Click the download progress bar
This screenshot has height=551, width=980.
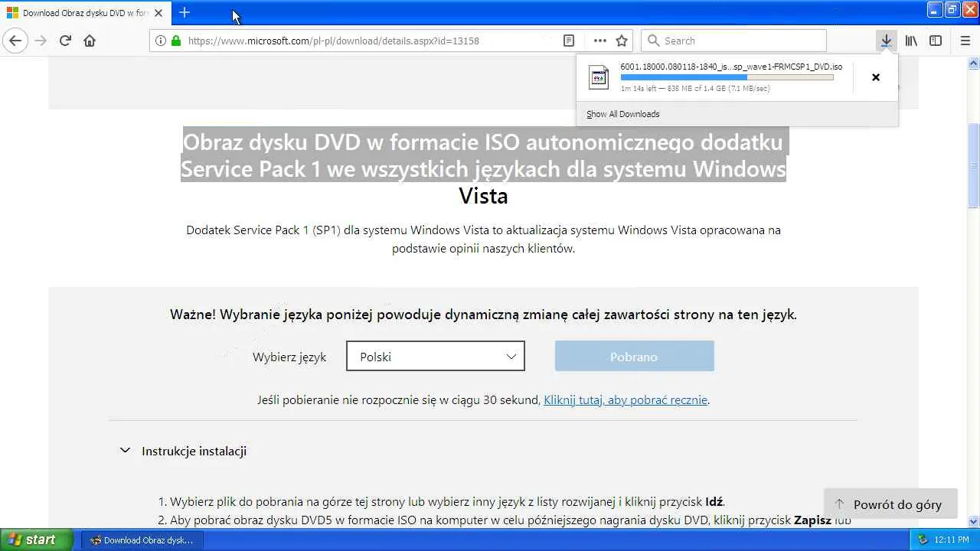727,77
